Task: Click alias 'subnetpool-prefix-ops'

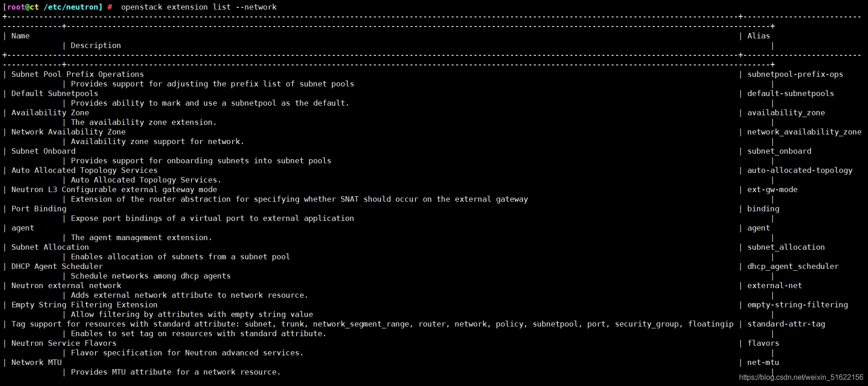Action: (795, 75)
